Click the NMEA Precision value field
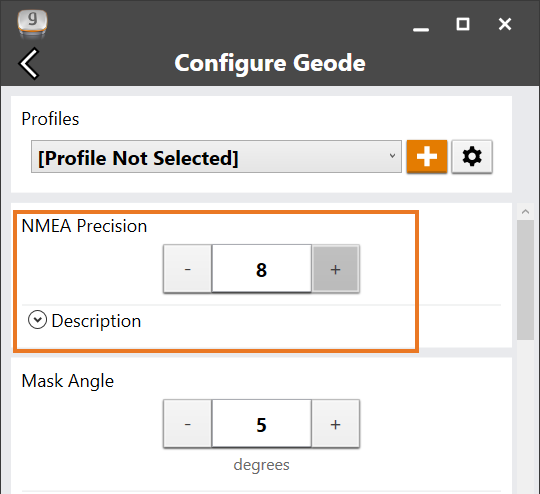This screenshot has width=540, height=494. click(x=262, y=269)
